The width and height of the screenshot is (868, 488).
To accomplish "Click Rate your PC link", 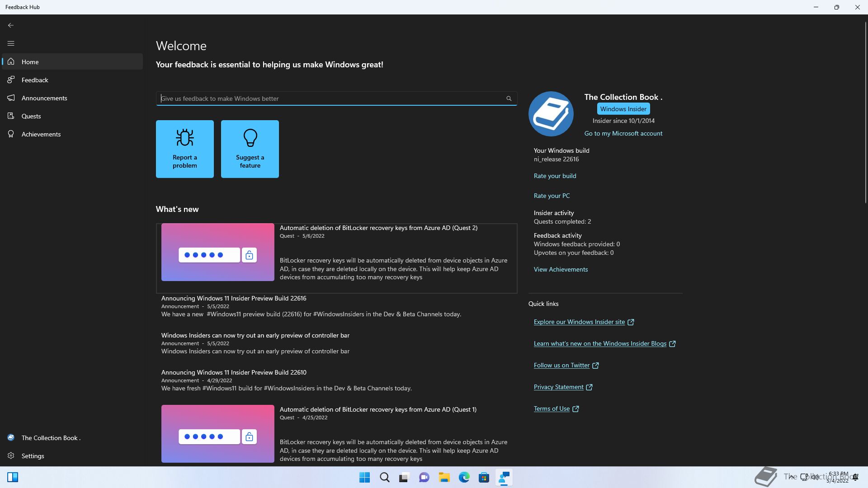I will coord(552,196).
